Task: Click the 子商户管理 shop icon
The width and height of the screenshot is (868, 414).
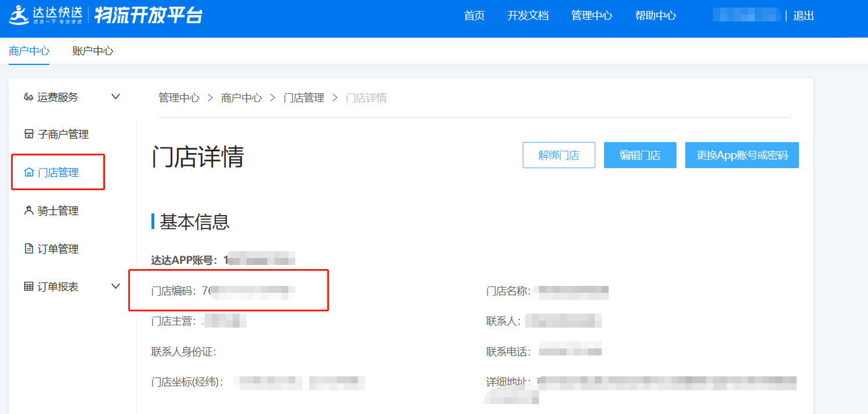Action: pyautogui.click(x=28, y=135)
